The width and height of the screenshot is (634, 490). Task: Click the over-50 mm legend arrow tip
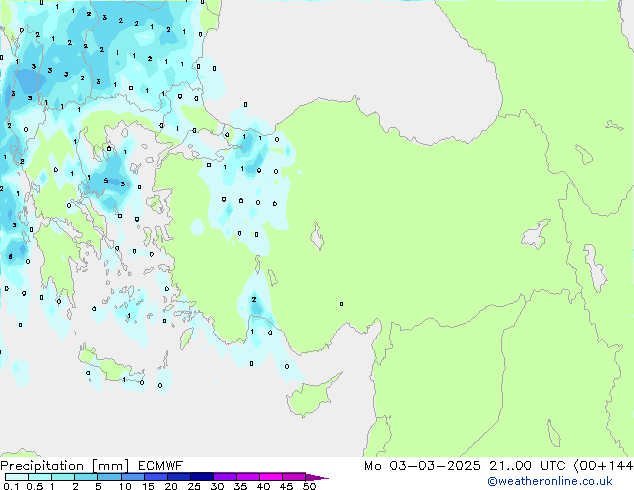[317, 477]
